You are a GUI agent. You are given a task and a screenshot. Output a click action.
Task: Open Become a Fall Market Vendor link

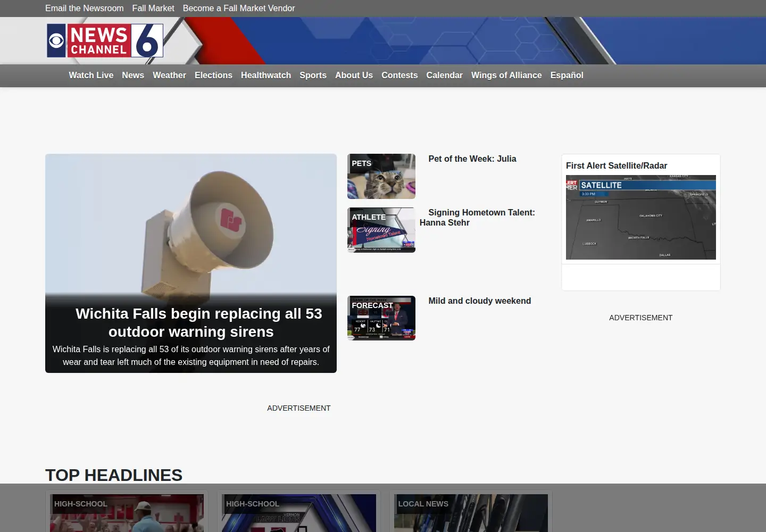(x=239, y=9)
